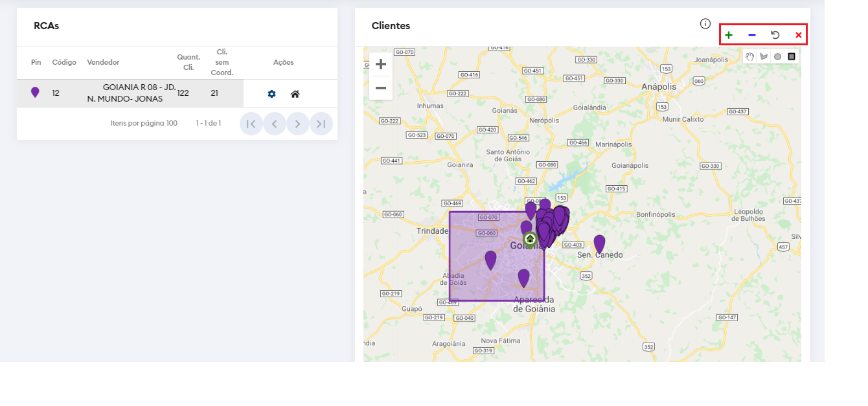Zoom in on the map
This screenshot has height=406, width=868.
[381, 64]
